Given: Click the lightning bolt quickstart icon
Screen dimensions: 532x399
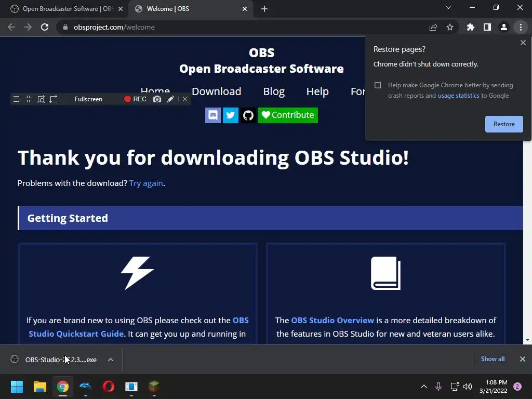Looking at the screenshot, I should tap(137, 273).
